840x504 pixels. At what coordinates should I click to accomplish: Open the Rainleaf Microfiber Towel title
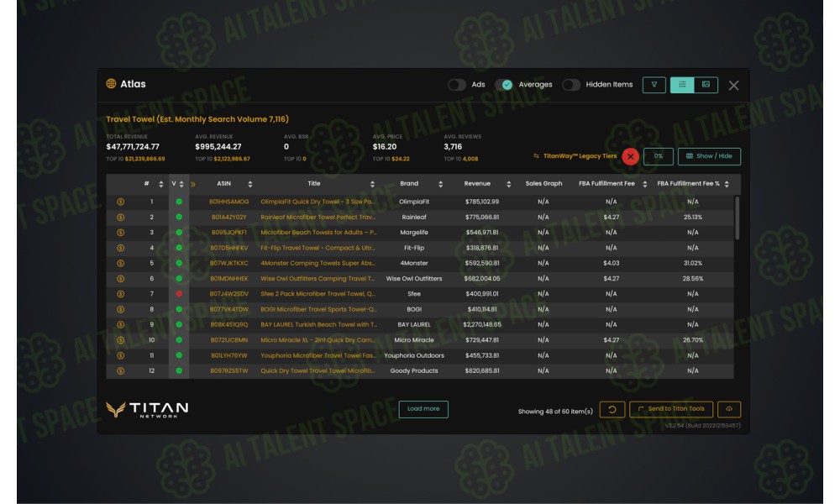click(x=318, y=218)
